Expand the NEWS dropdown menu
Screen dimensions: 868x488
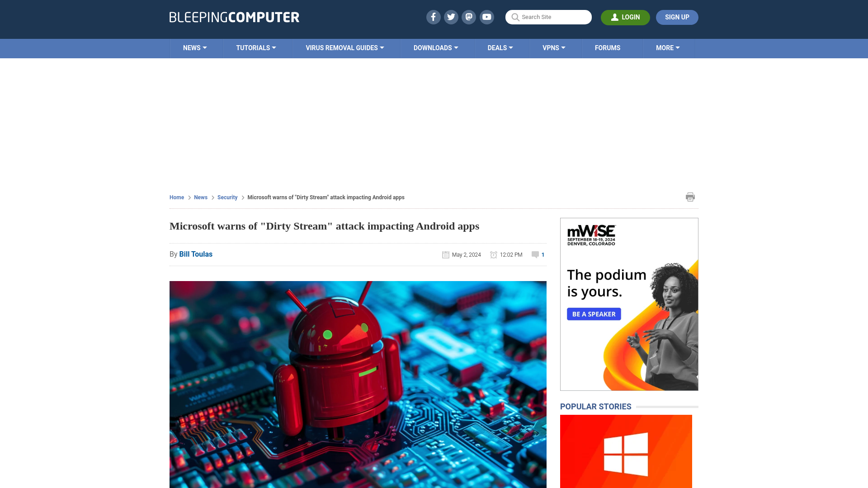[195, 47]
